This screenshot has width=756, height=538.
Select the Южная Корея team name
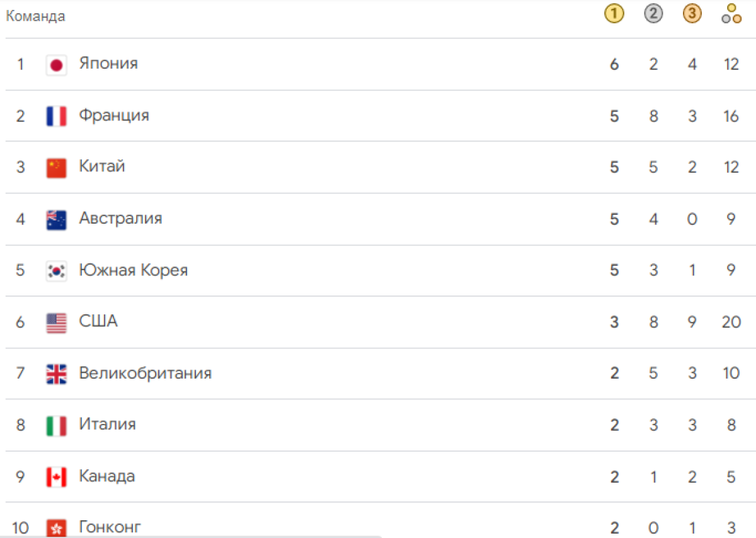point(134,270)
